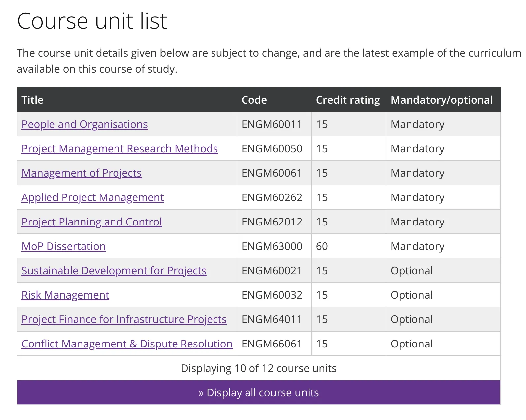Image resolution: width=526 pixels, height=420 pixels.
Task: Go to the MoP Dissertation page
Action: click(63, 246)
